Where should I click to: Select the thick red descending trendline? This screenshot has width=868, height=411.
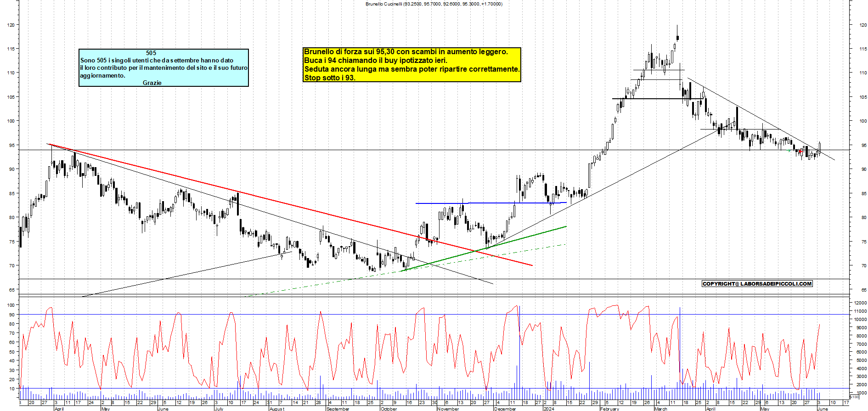click(290, 205)
